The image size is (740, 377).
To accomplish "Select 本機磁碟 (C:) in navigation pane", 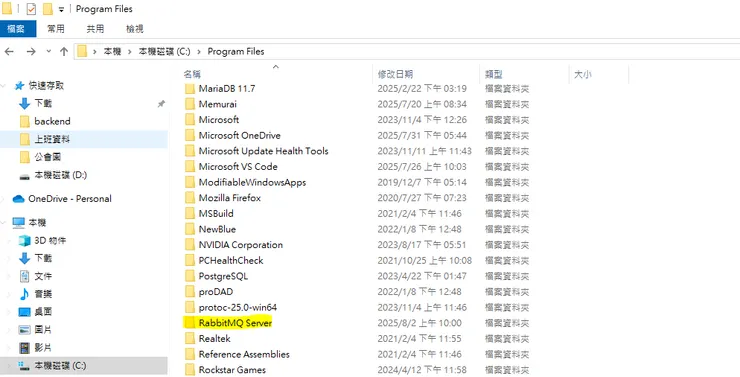I will 60,366.
